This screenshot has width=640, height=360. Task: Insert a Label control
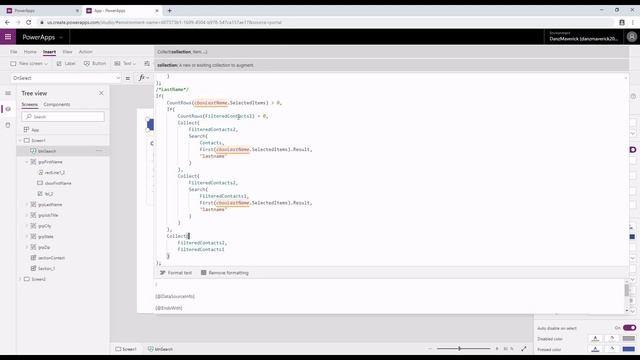[66, 64]
